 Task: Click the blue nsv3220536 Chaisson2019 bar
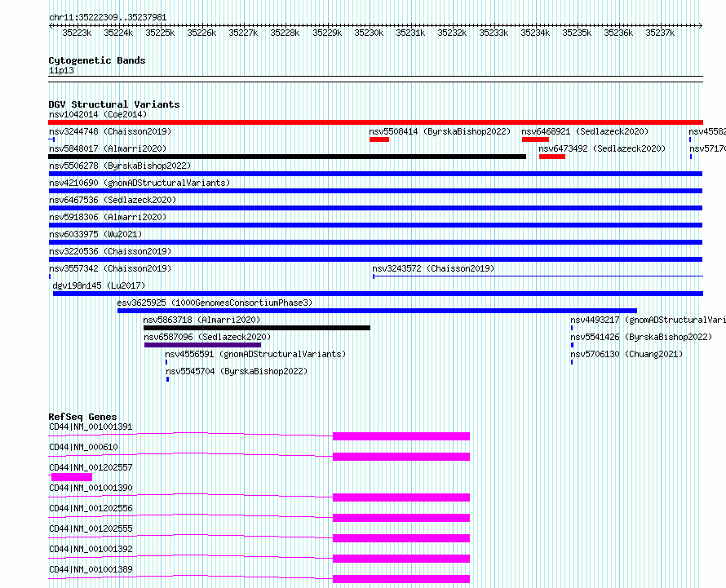pyautogui.click(x=375, y=259)
